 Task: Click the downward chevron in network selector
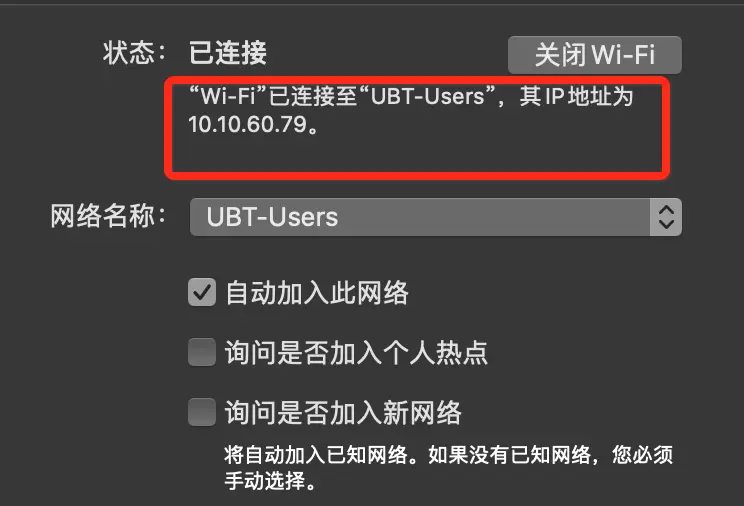666,225
